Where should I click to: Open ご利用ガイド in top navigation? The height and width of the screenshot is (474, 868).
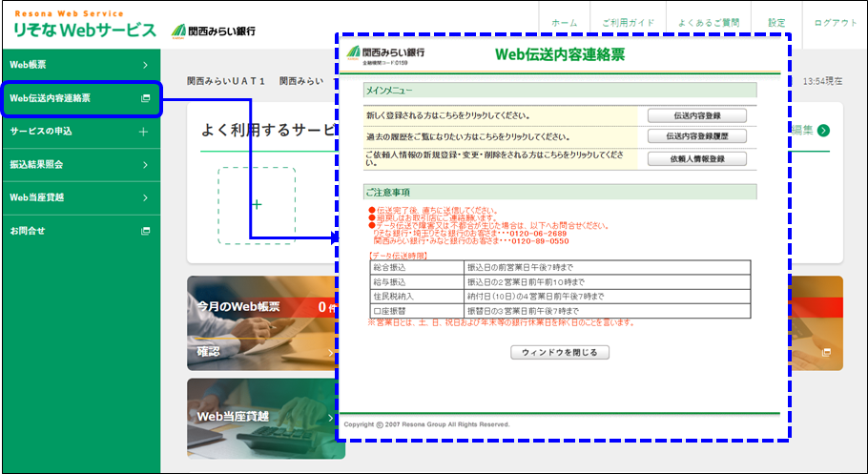coord(629,23)
